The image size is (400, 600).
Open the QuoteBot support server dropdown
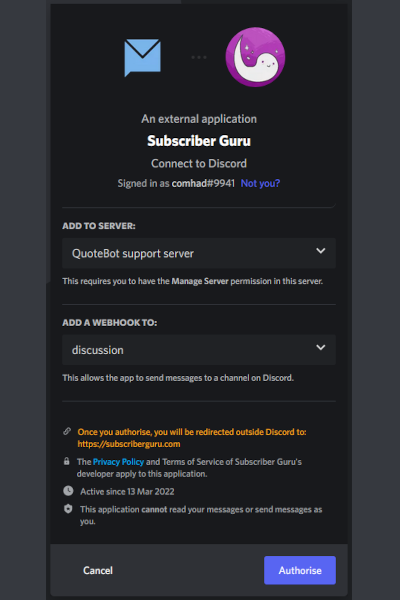coord(199,253)
